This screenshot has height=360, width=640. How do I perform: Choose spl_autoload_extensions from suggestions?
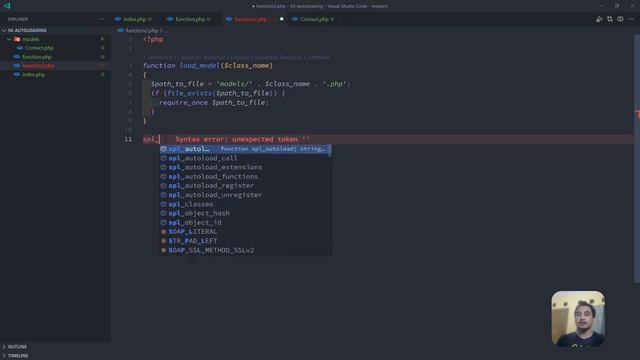(x=245, y=167)
